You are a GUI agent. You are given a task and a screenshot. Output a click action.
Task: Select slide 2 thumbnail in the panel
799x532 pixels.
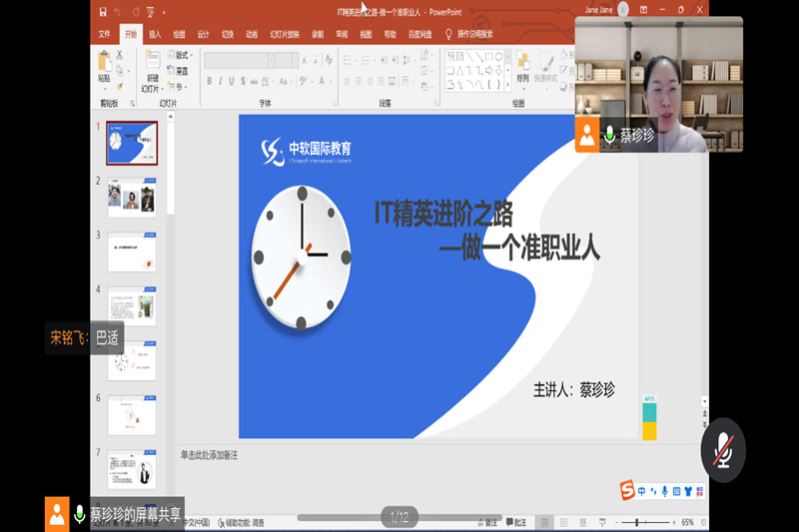132,197
